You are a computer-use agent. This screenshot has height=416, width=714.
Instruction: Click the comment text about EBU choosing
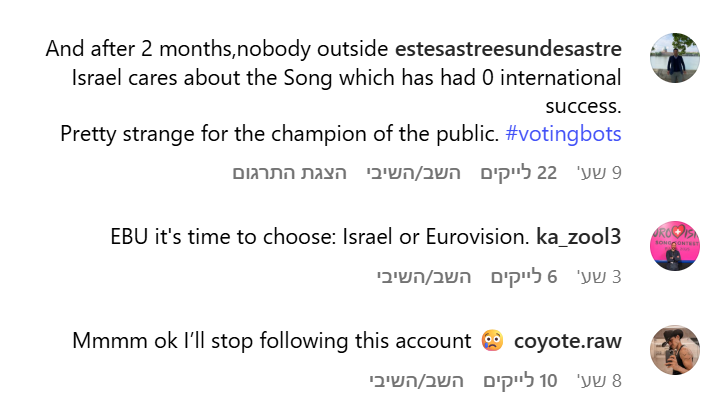pos(318,238)
